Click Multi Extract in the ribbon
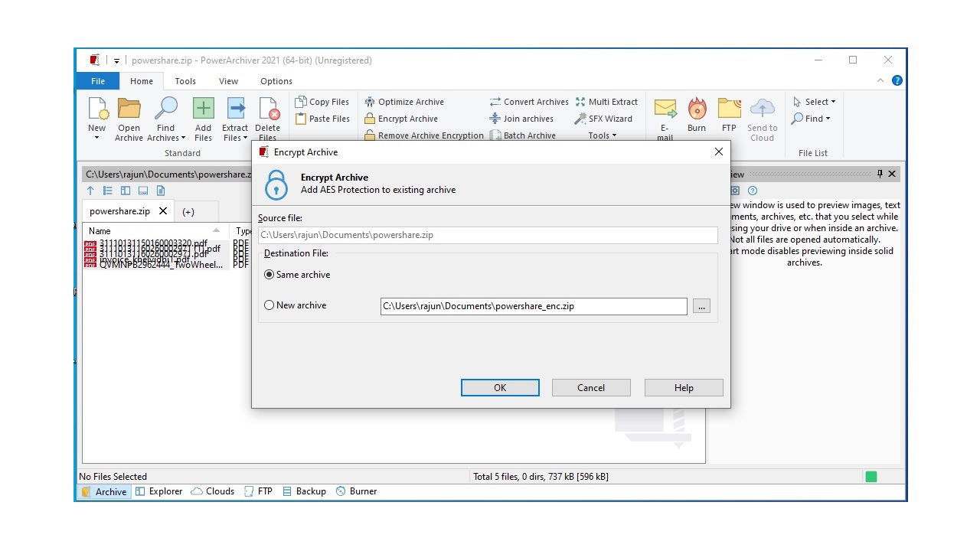The width and height of the screenshot is (980, 551). click(606, 102)
